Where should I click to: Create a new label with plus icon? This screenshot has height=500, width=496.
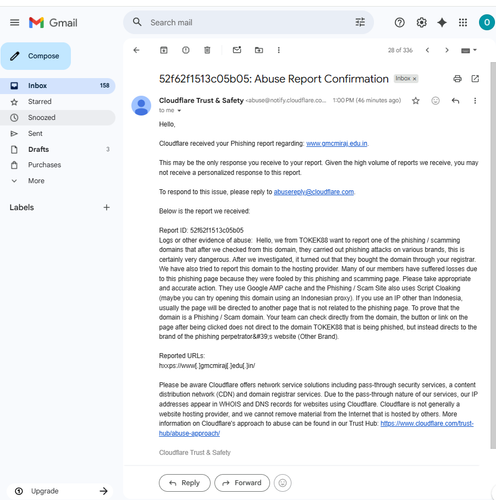click(106, 207)
